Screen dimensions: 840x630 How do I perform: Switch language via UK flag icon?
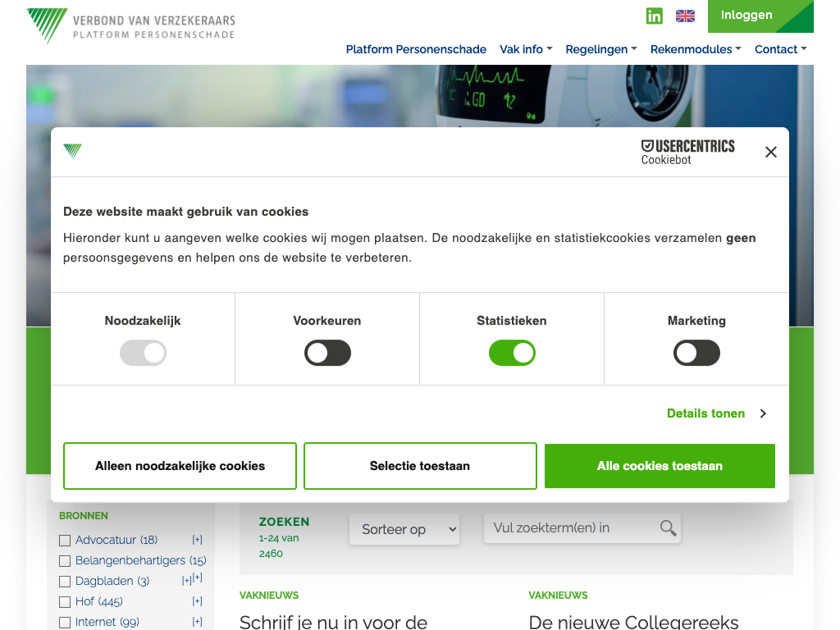coord(685,16)
